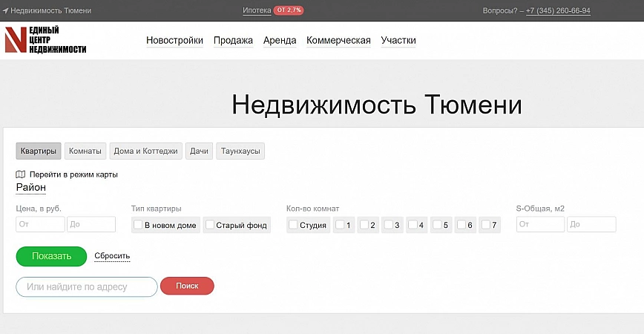The image size is (644, 334).
Task: Click the red 'от 2.7%' badge
Action: pos(289,10)
